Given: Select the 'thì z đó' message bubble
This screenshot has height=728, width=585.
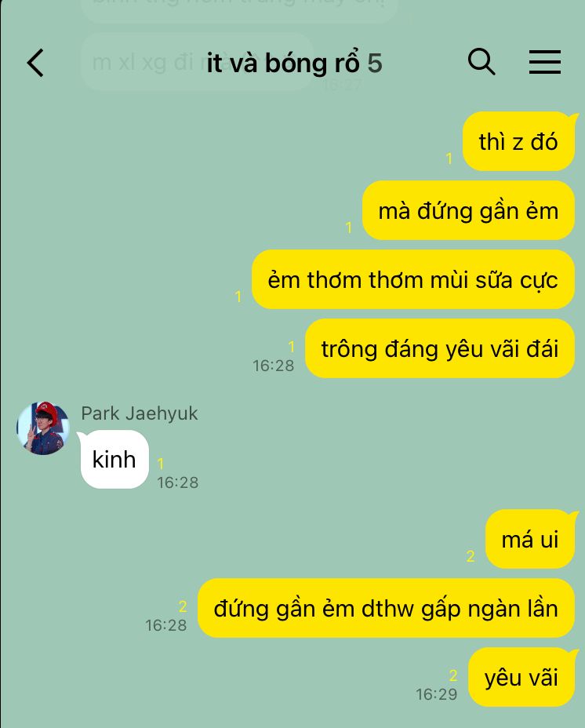Looking at the screenshot, I should click(x=518, y=142).
